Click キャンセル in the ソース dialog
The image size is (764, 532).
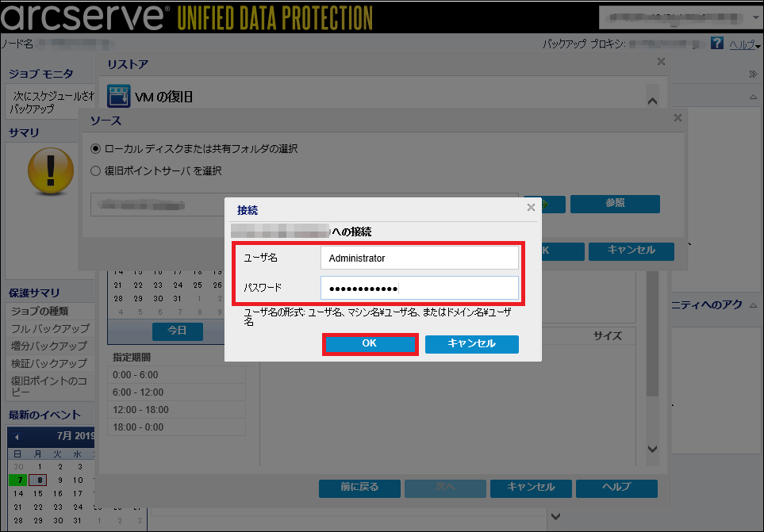(632, 251)
